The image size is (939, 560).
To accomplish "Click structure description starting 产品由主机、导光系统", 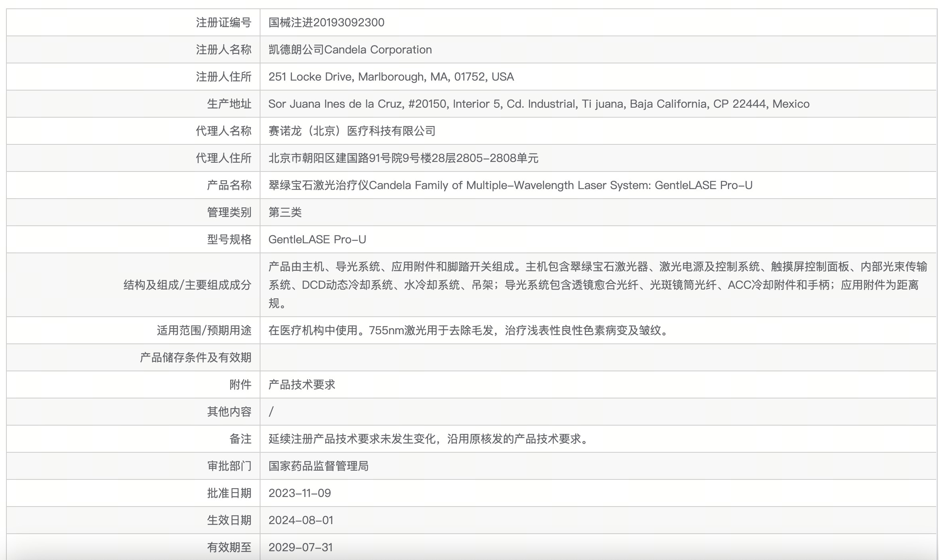I will pyautogui.click(x=598, y=285).
